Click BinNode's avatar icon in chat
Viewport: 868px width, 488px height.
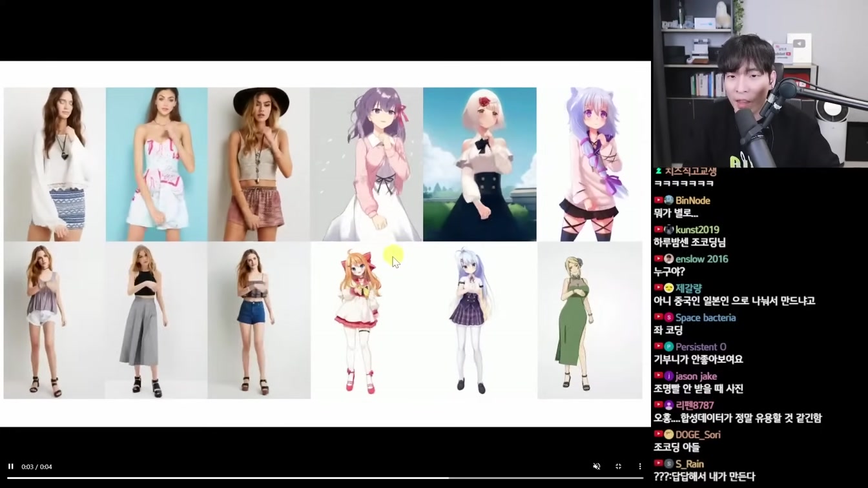669,200
